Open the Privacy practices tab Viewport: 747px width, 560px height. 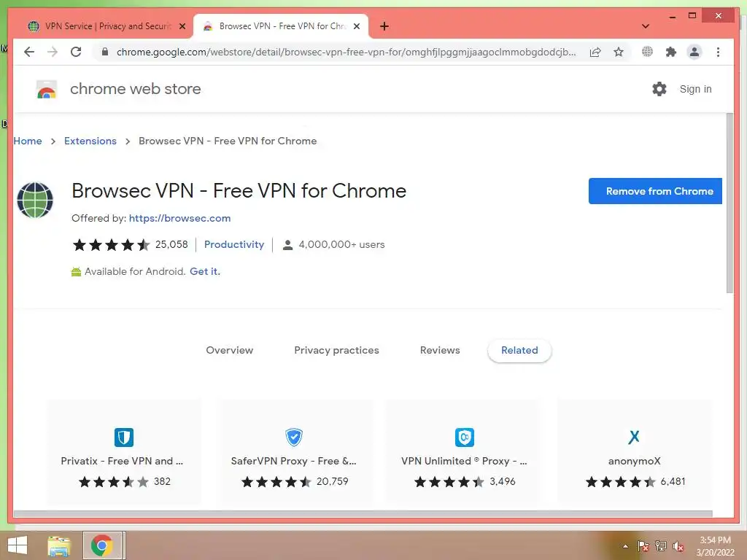coord(336,351)
